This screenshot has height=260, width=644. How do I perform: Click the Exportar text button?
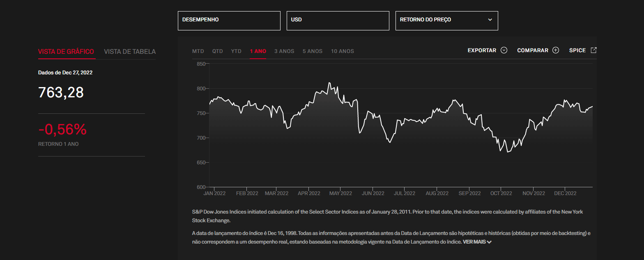click(482, 51)
